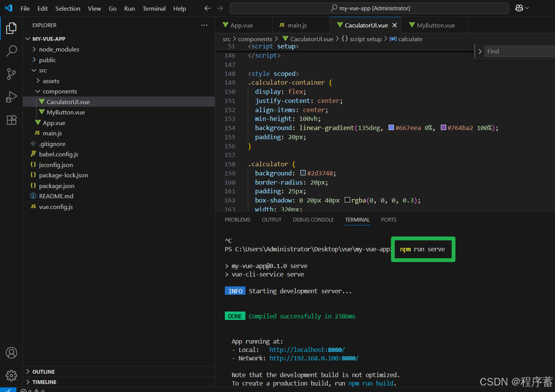Open the Go menu
The width and height of the screenshot is (555, 392).
click(113, 8)
